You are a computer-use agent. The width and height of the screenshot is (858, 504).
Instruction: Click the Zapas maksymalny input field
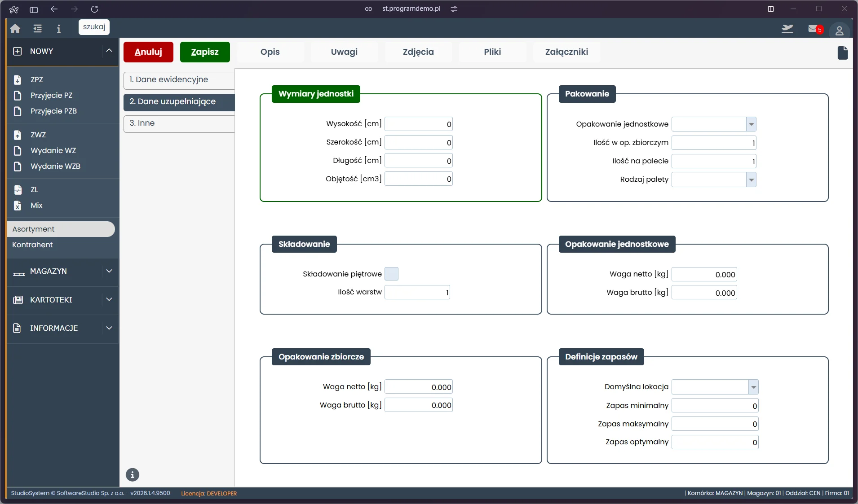(x=715, y=424)
